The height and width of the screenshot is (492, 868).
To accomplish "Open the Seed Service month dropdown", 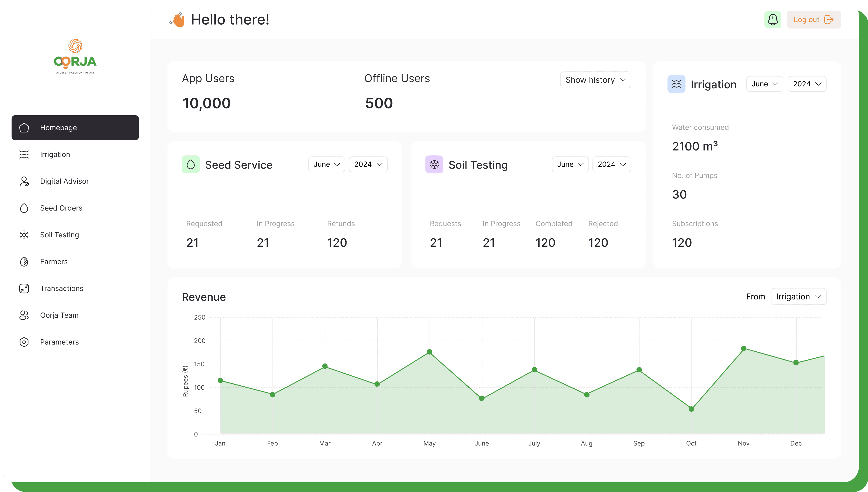I will pos(326,164).
